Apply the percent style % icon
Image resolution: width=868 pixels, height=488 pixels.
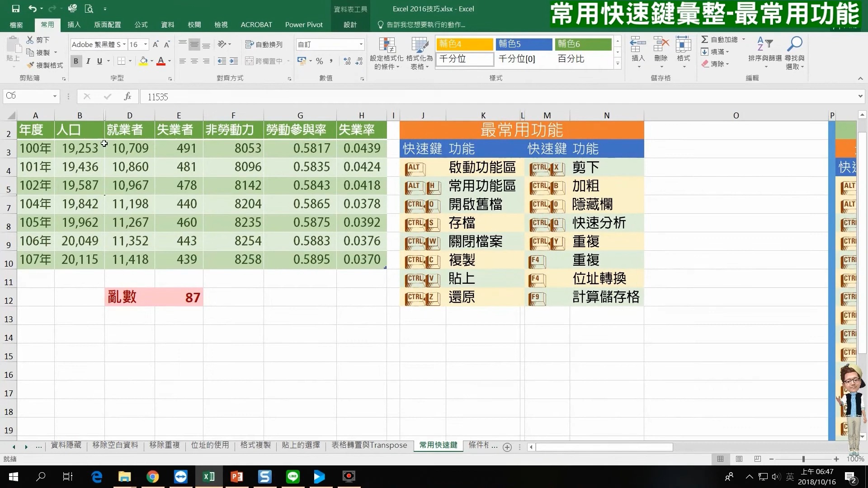319,61
